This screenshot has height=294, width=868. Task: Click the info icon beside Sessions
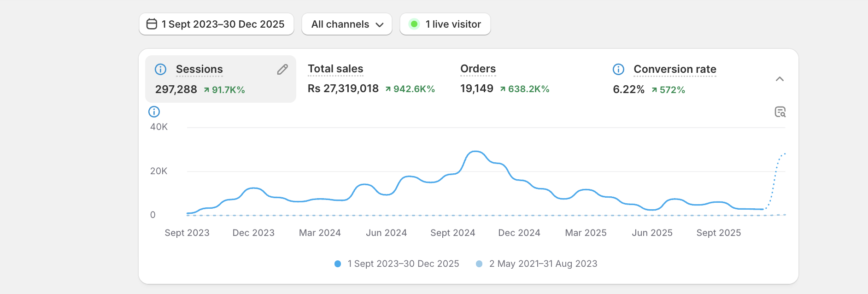point(160,70)
